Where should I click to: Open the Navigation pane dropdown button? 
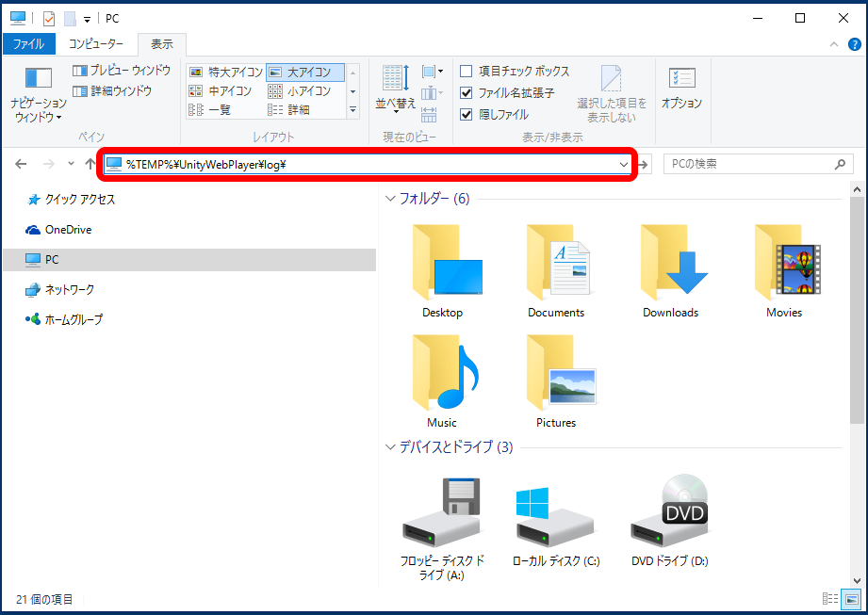[39, 94]
